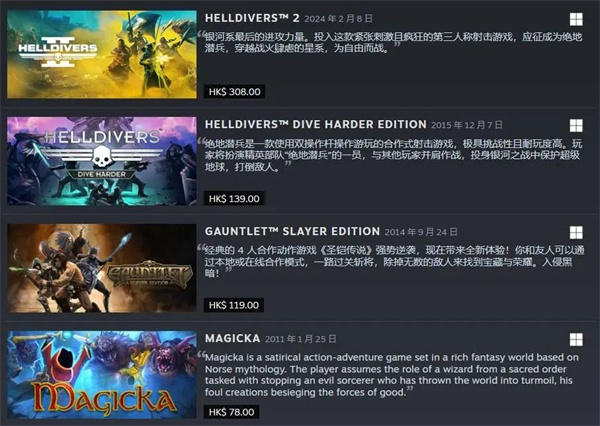The height and width of the screenshot is (426, 600).
Task: Click HELLDIVERS™ DIVE HARDER EDITION title
Action: point(316,125)
